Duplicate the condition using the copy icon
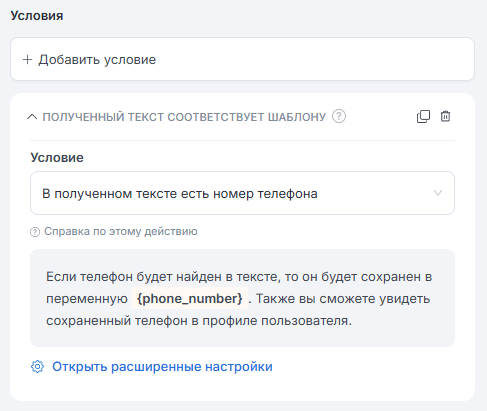Image resolution: width=487 pixels, height=411 pixels. pyautogui.click(x=423, y=116)
